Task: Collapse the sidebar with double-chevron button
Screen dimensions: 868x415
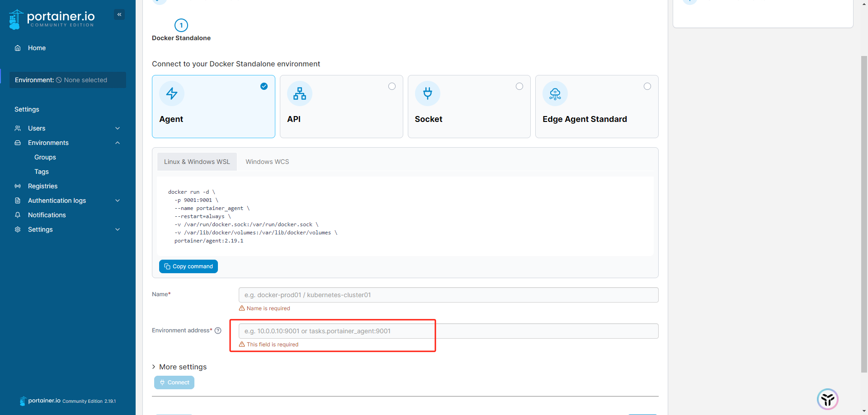Action: click(x=119, y=14)
